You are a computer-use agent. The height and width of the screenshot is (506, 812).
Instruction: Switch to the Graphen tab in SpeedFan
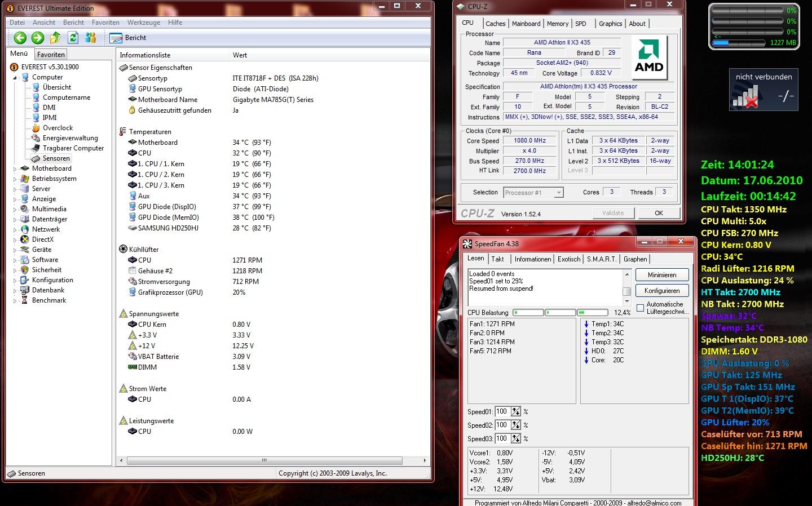tap(635, 259)
